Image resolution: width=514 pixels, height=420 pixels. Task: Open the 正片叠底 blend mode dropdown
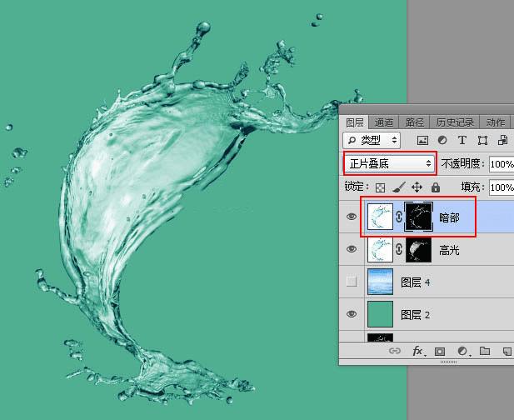389,163
